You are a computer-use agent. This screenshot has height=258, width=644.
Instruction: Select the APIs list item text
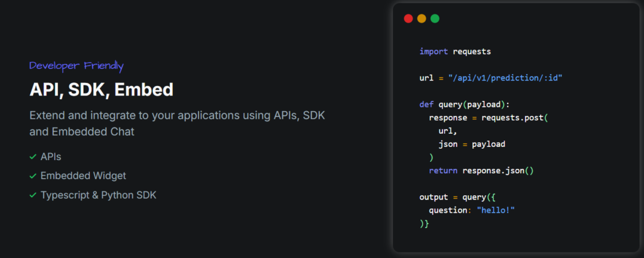pyautogui.click(x=51, y=156)
